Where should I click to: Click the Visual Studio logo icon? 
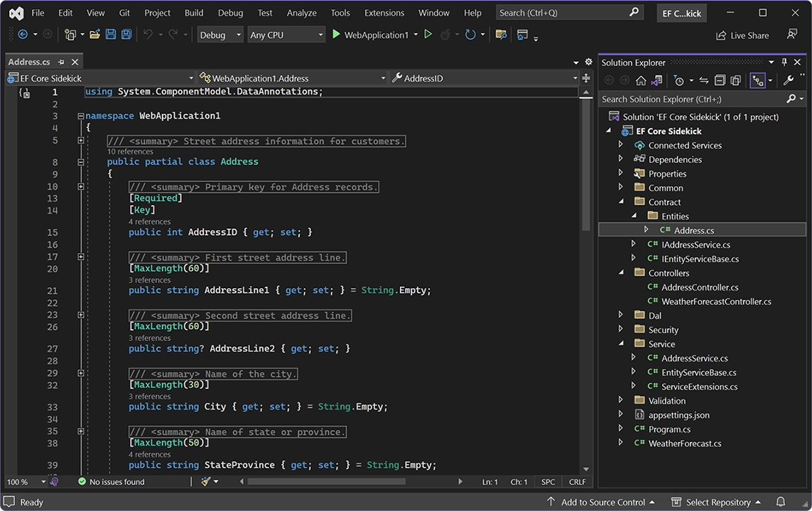coord(16,13)
